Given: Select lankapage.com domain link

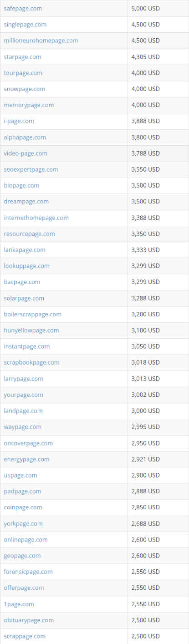Looking at the screenshot, I should point(25,250).
